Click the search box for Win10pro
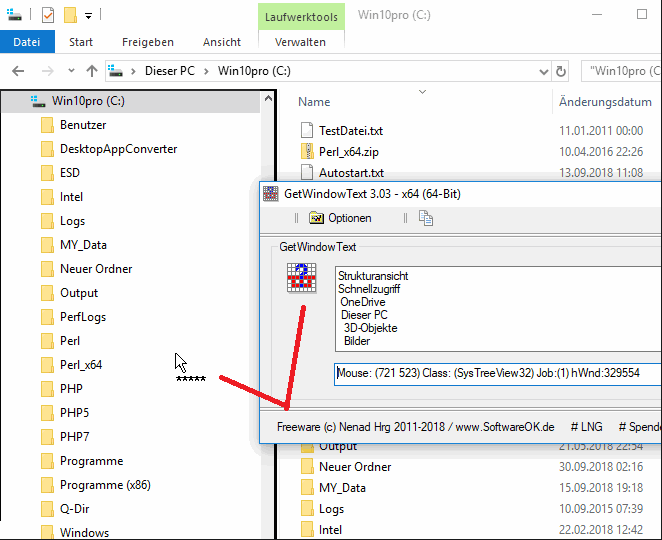The image size is (662, 540). point(621,71)
